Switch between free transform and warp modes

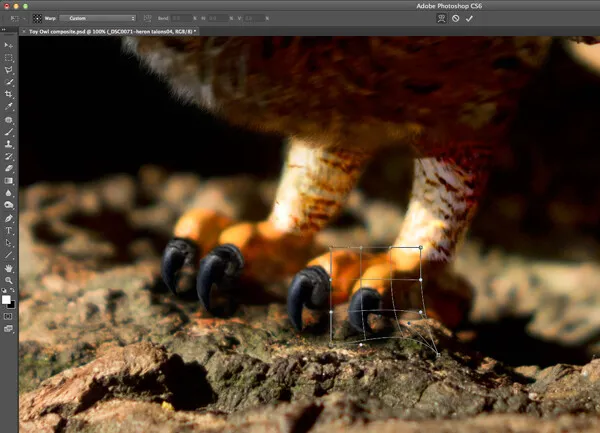[439, 18]
